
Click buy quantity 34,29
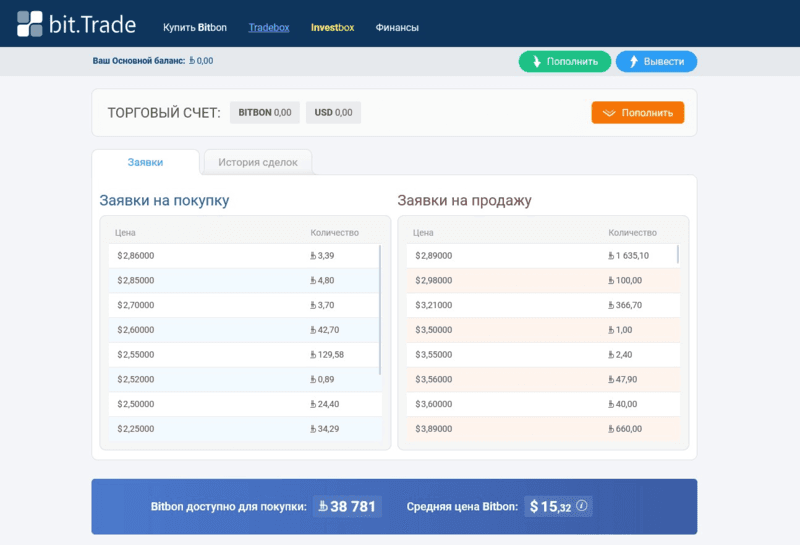[324, 429]
